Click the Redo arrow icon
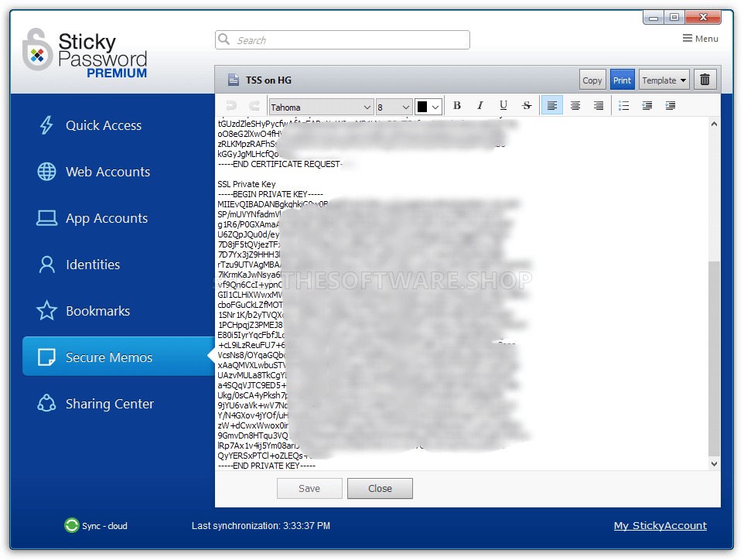Screen dimensions: 744x560 tap(254, 106)
